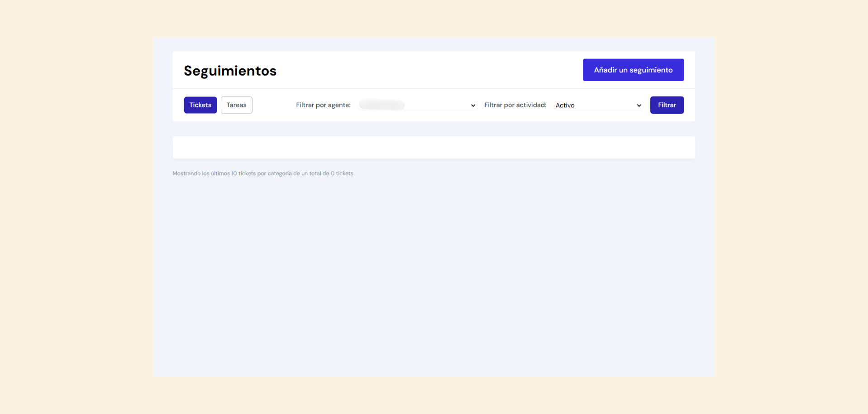
Task: Open the Tareas tab
Action: (236, 105)
